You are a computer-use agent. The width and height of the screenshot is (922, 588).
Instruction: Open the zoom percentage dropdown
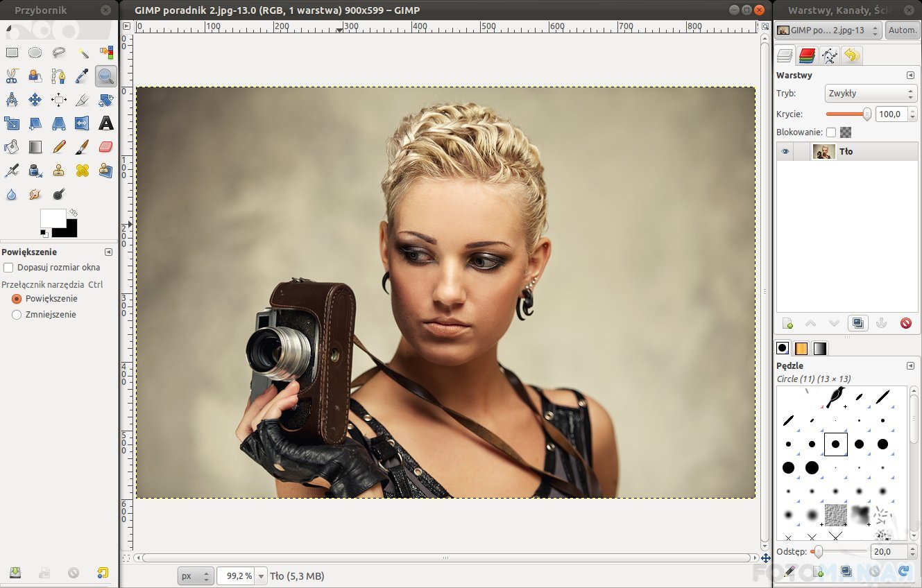[261, 576]
